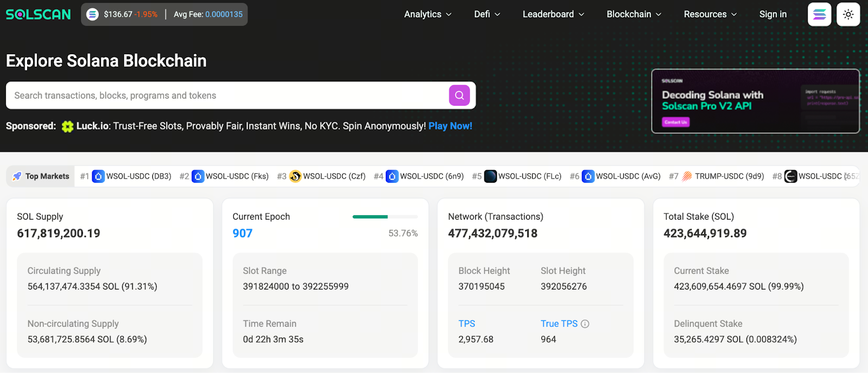Click the Solscan logo

tap(38, 15)
